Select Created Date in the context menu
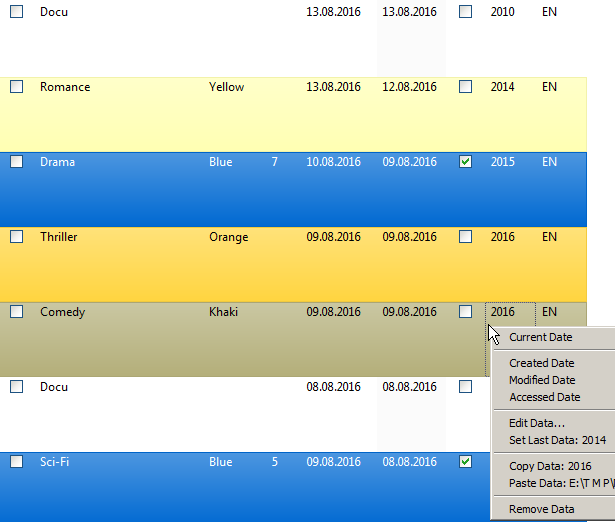This screenshot has width=615, height=522. pos(541,363)
